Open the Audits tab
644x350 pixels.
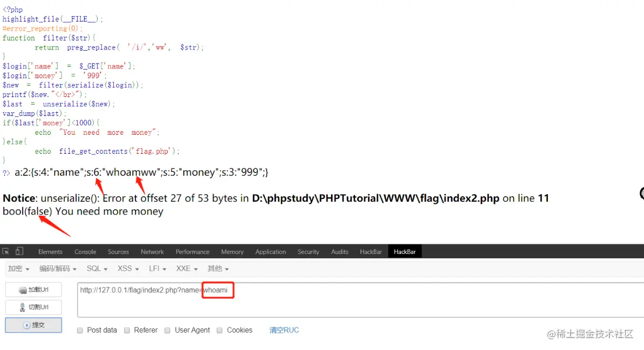coord(339,252)
